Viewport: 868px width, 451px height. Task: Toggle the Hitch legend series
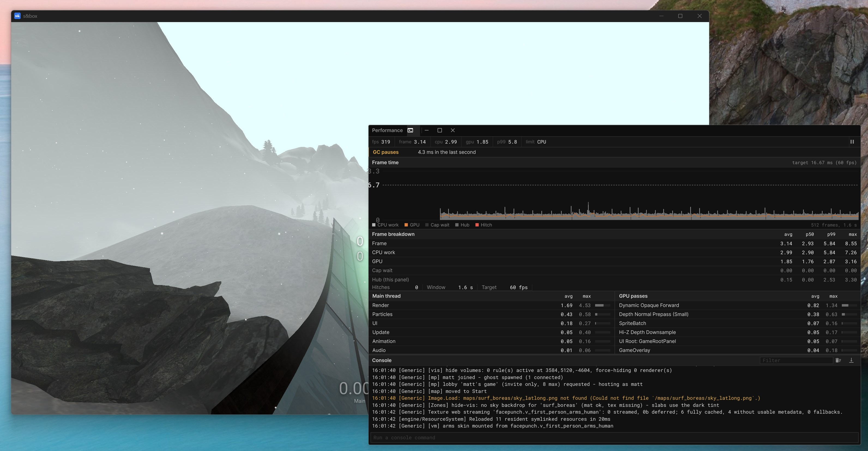point(484,225)
